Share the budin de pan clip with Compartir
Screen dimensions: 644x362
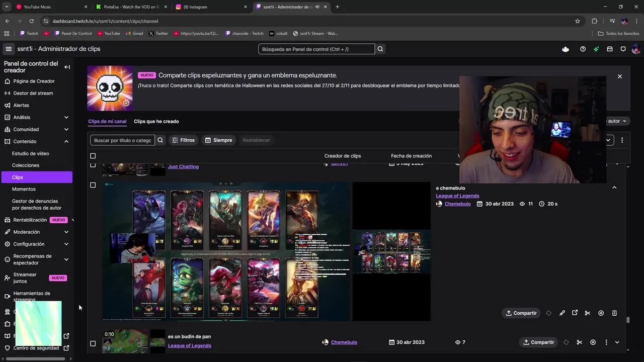coord(538,342)
